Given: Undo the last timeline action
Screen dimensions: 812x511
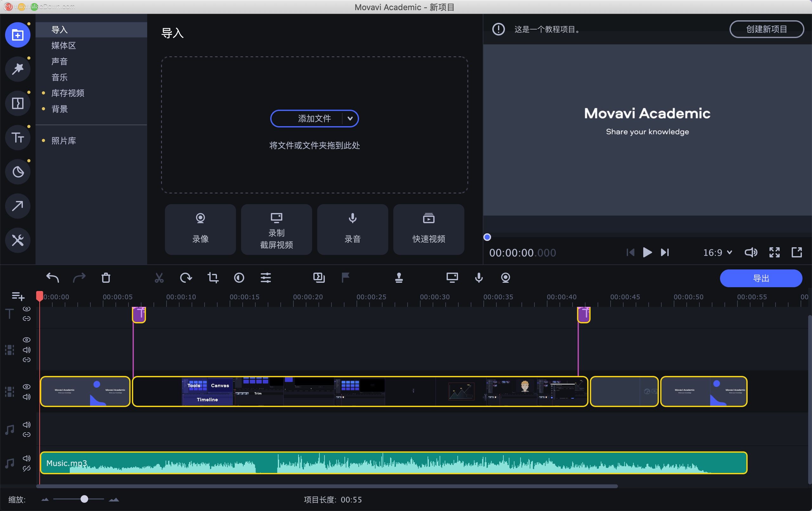Looking at the screenshot, I should pos(53,278).
